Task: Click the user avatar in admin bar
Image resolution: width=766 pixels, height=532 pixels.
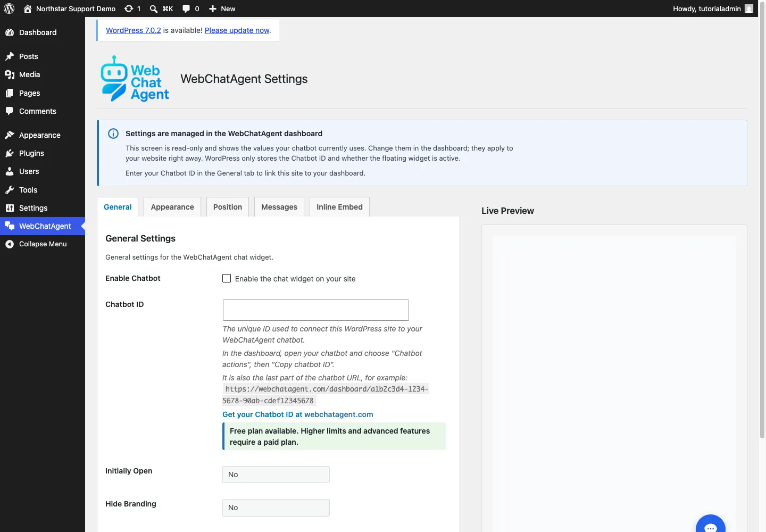Action: [749, 9]
